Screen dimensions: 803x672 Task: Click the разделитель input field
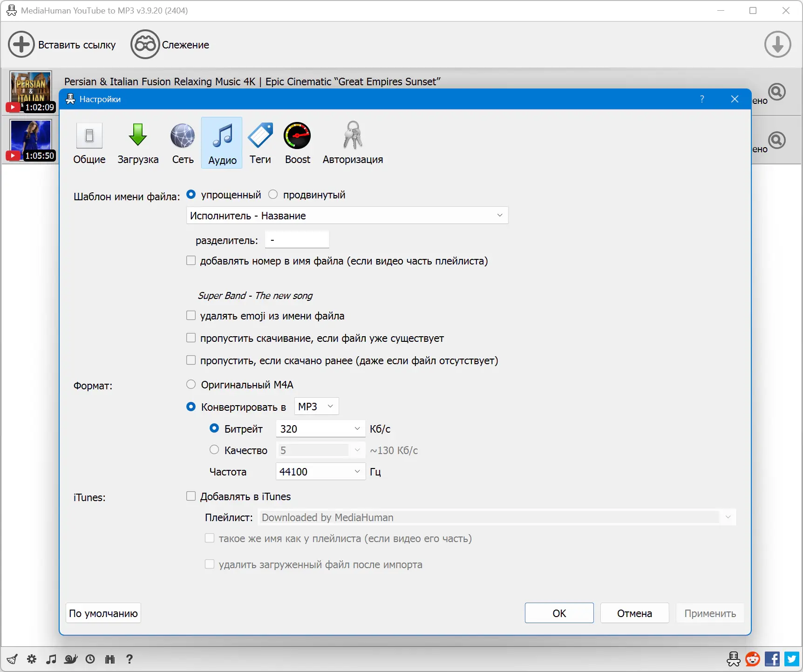click(297, 240)
